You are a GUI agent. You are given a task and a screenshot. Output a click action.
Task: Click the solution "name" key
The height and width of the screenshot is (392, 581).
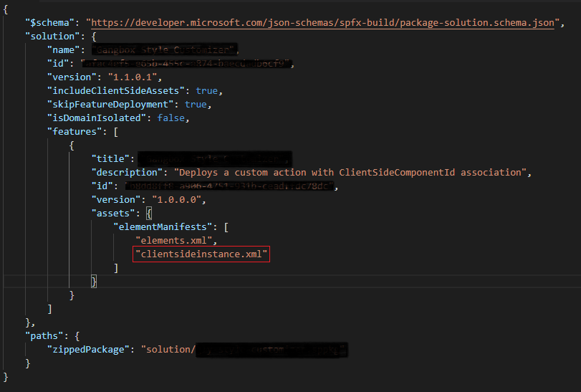click(63, 50)
